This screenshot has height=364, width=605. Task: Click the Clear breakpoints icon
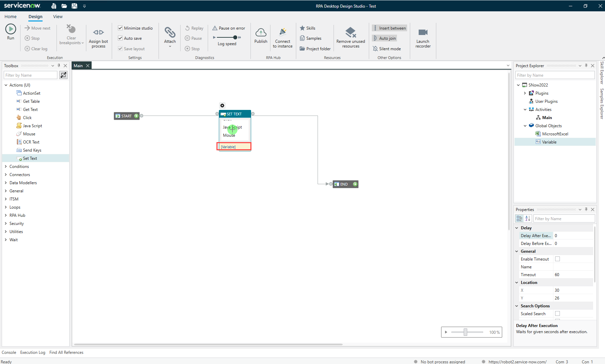coord(71,29)
